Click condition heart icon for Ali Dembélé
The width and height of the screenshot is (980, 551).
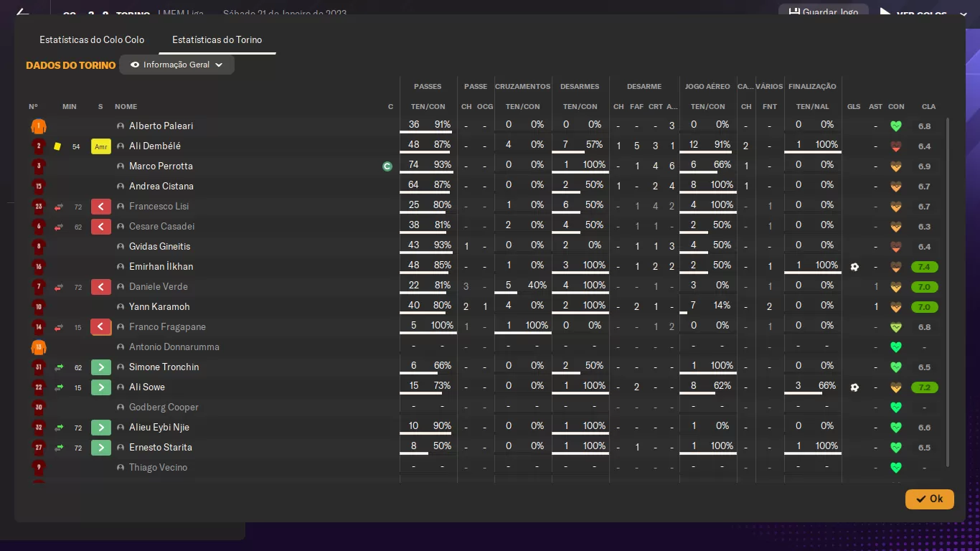(896, 146)
